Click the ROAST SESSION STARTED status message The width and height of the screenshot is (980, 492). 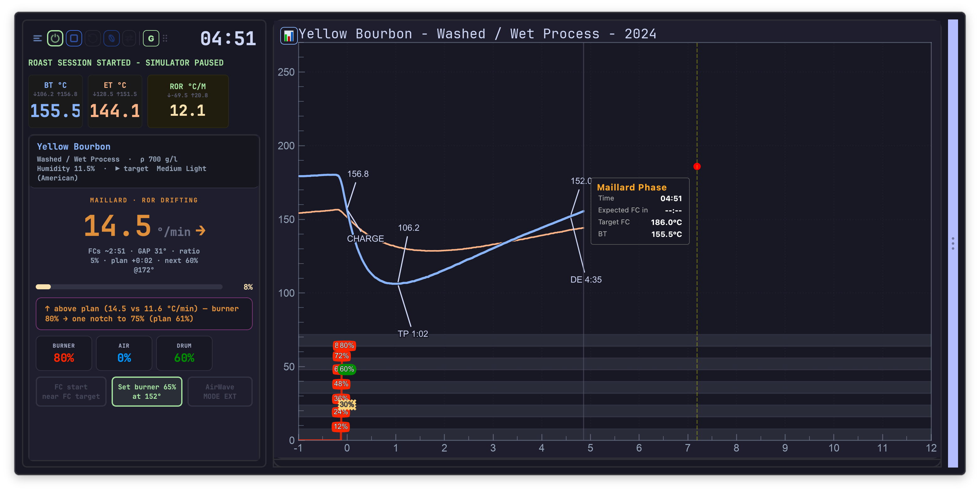pyautogui.click(x=126, y=63)
